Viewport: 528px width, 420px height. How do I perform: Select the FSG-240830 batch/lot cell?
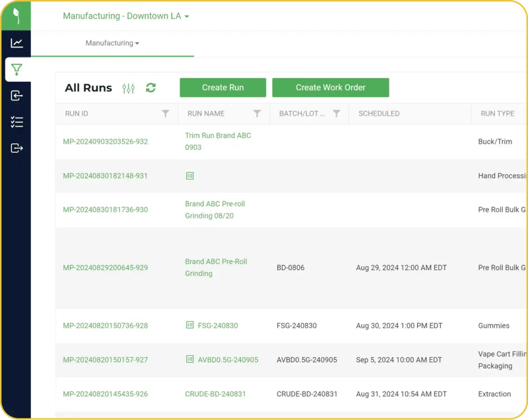point(296,326)
